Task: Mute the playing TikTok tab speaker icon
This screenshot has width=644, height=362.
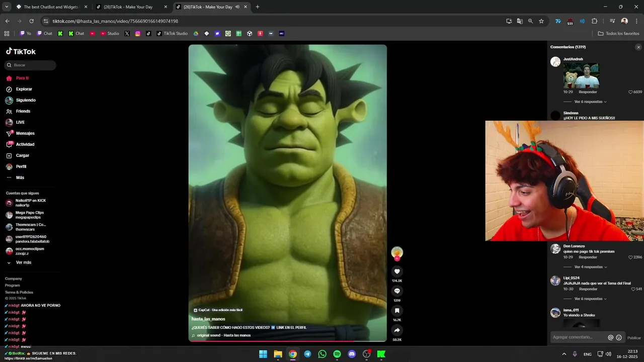Action: click(237, 7)
